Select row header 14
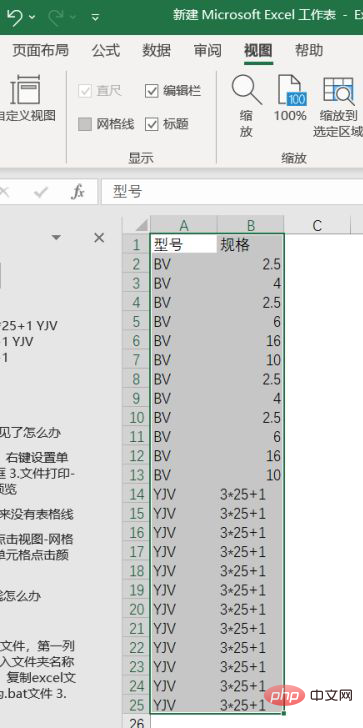This screenshot has width=363, height=728. [x=136, y=494]
